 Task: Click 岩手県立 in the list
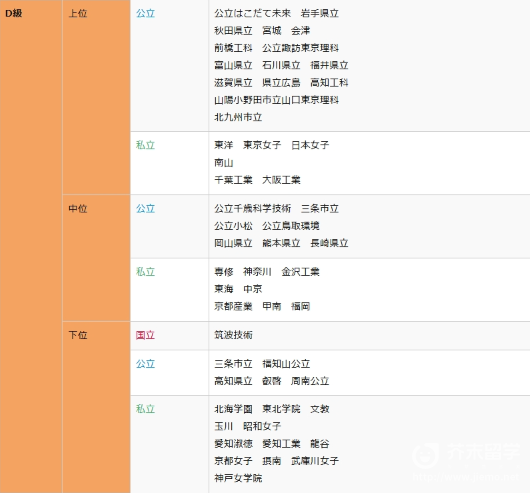pyautogui.click(x=320, y=14)
